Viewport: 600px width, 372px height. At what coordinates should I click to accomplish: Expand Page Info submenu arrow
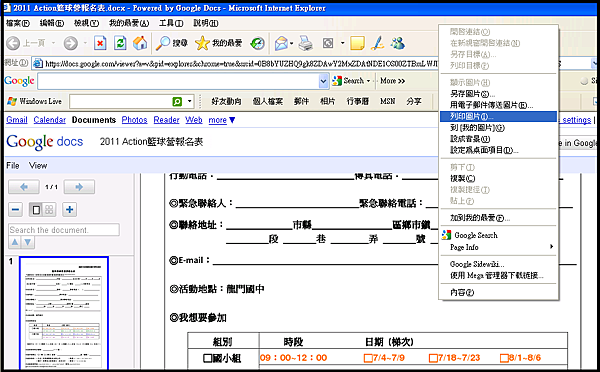pyautogui.click(x=551, y=246)
